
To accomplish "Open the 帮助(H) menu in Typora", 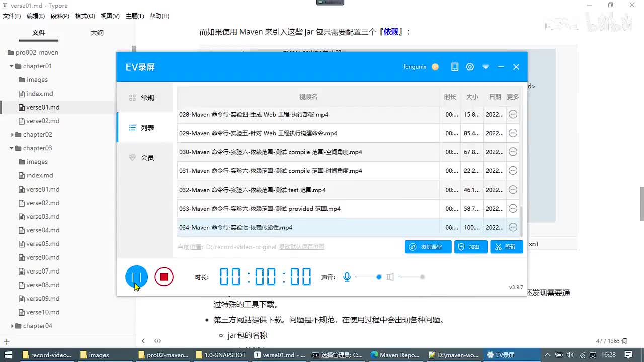I will click(x=159, y=16).
